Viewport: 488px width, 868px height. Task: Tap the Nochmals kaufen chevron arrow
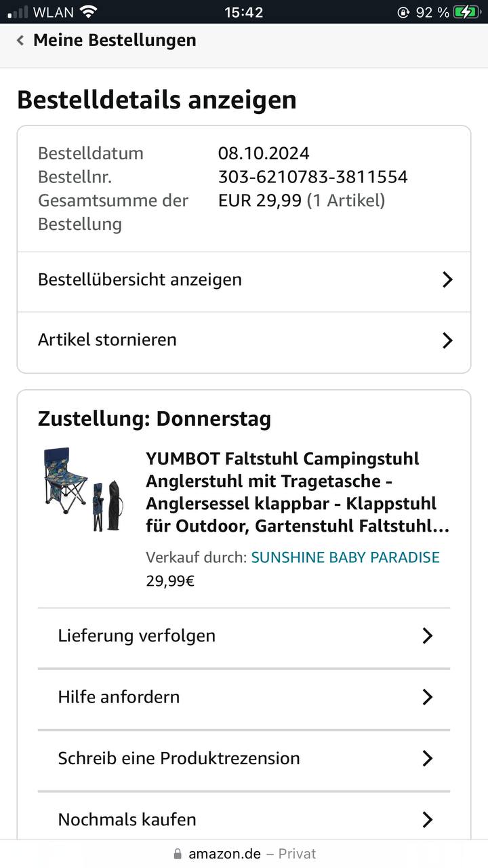point(427,819)
